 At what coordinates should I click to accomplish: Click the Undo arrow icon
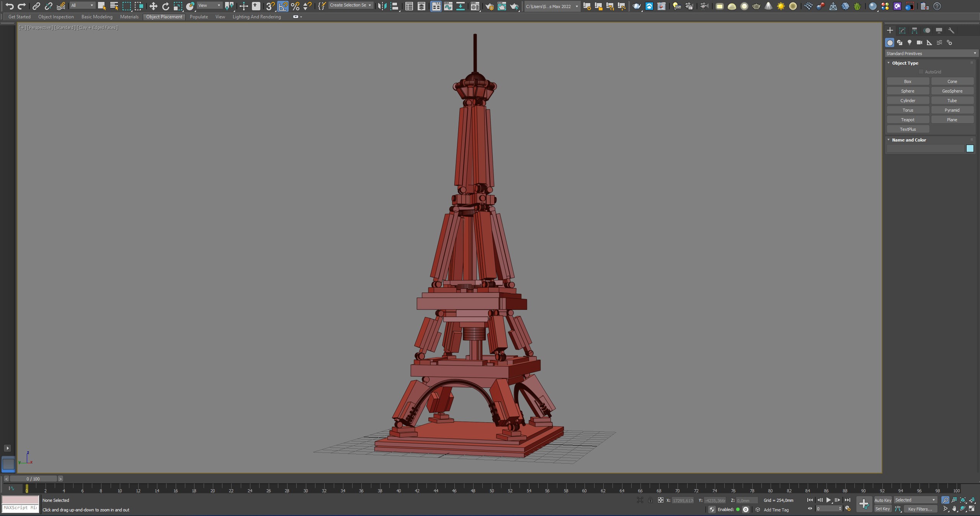(10, 6)
